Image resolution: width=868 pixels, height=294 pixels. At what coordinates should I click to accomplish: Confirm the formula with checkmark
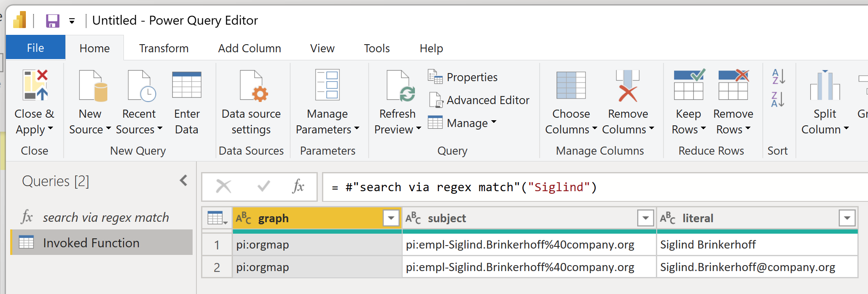point(263,186)
